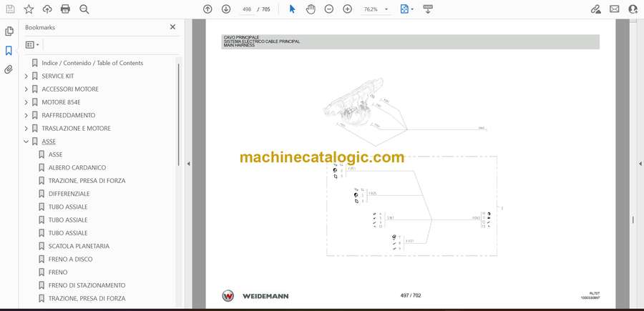Image resolution: width=644 pixels, height=311 pixels.
Task: Click the document vertical scrollbar thumb
Action: click(x=633, y=219)
